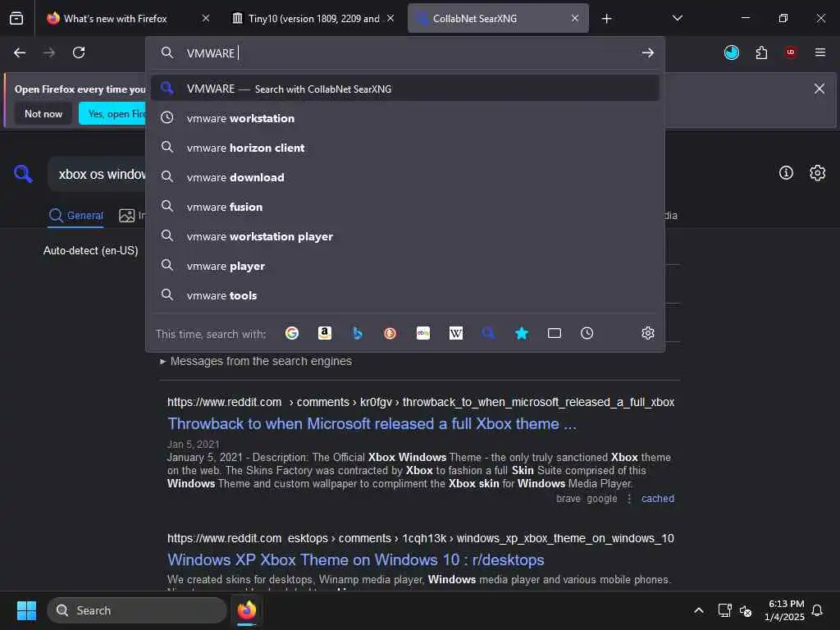Viewport: 840px width, 630px height.
Task: Click the SearXNG magnifier logo
Action: [23, 174]
